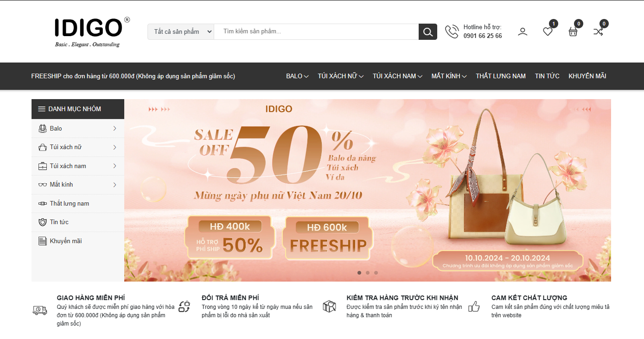This screenshot has width=644, height=339.
Task: Go to THẮT LƯNG NAM page
Action: click(501, 76)
